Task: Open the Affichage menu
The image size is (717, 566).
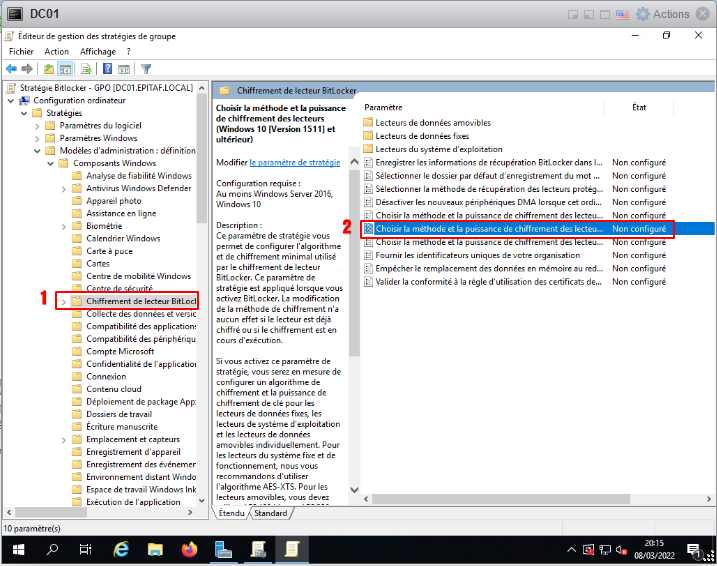Action: 98,51
